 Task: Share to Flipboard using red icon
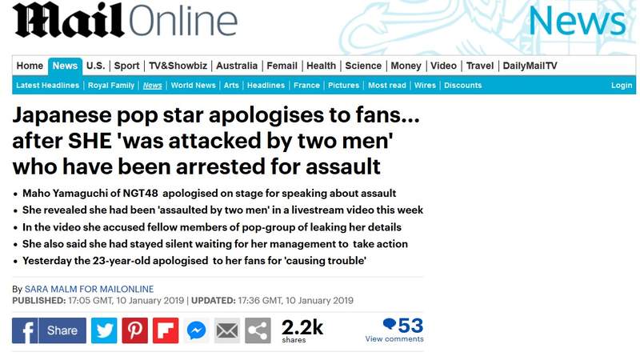point(166,330)
